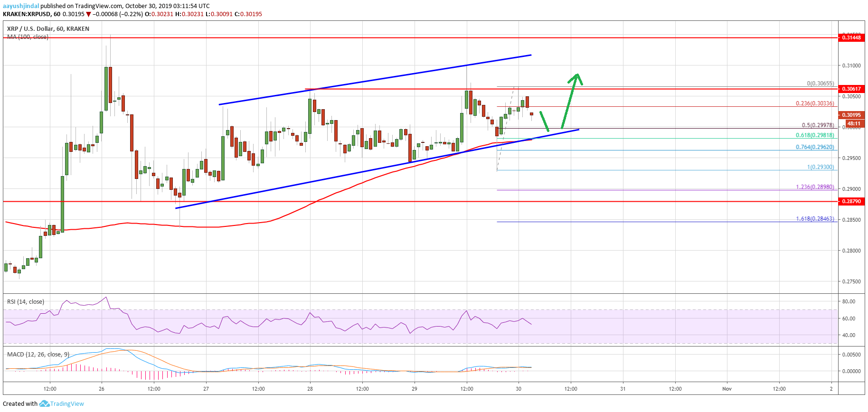The width and height of the screenshot is (868, 412).
Task: Click the RSI 80.00 axis value
Action: pyautogui.click(x=849, y=301)
